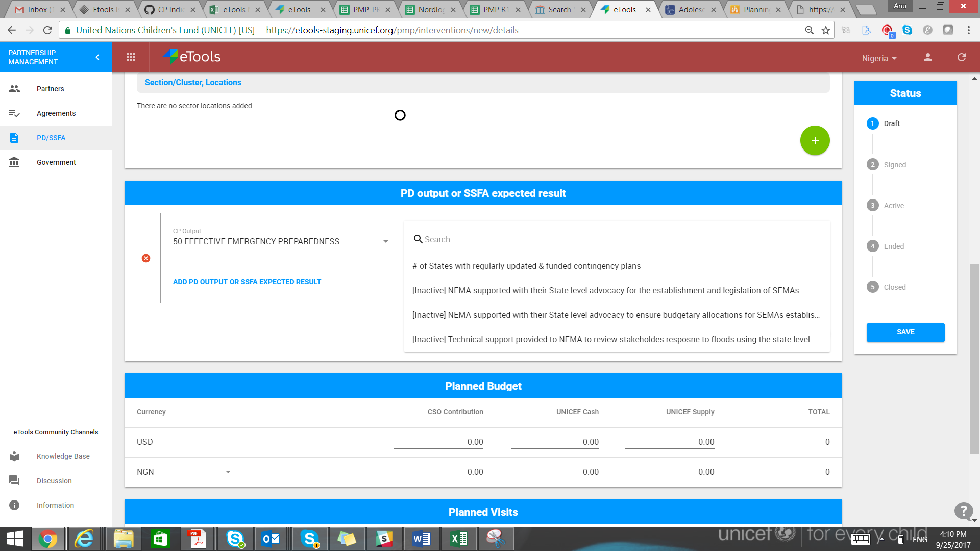980x551 pixels.
Task: Open the eTools apps grid
Action: click(x=131, y=57)
